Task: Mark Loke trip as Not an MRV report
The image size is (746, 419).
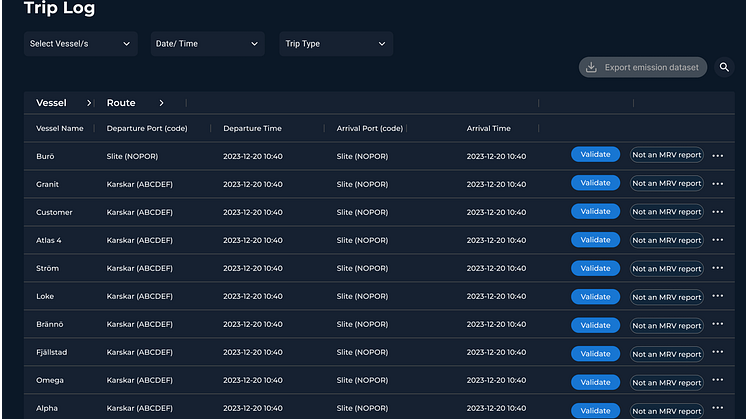Action: (x=666, y=296)
